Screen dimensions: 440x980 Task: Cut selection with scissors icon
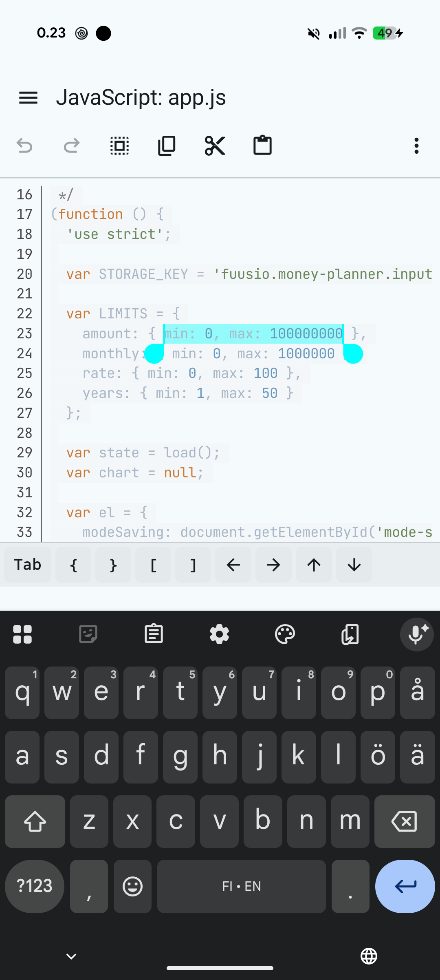click(215, 146)
